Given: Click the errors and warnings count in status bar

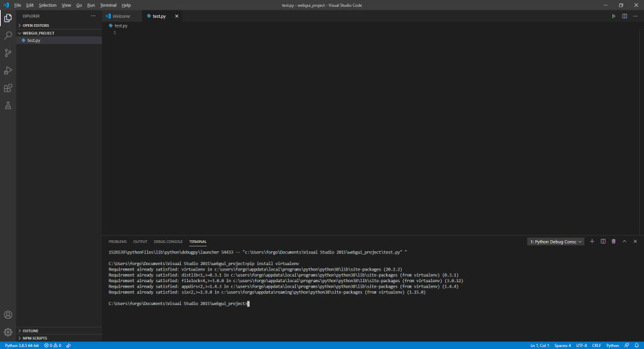Looking at the screenshot, I should (x=52, y=346).
